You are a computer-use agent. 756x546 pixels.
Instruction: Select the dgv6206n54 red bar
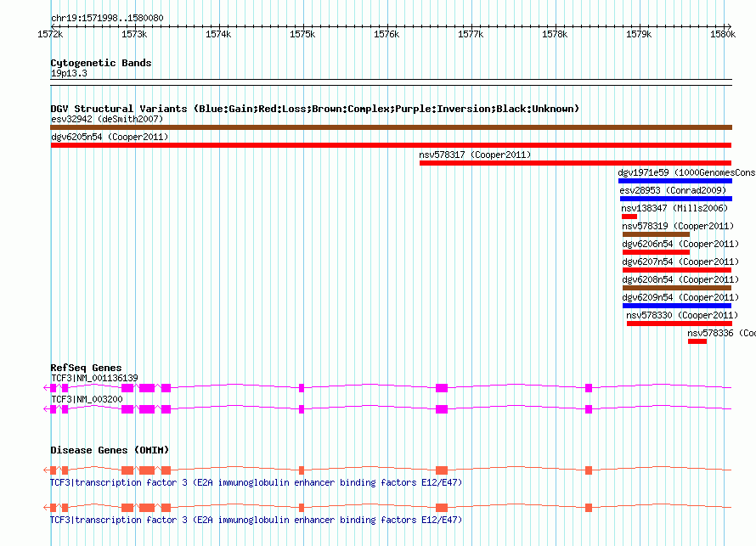coord(657,252)
